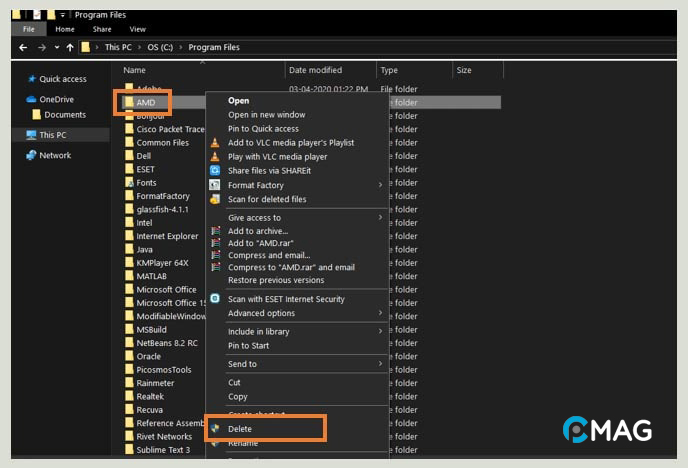This screenshot has width=688, height=468.
Task: Click the This PC monitor icon
Action: point(31,135)
